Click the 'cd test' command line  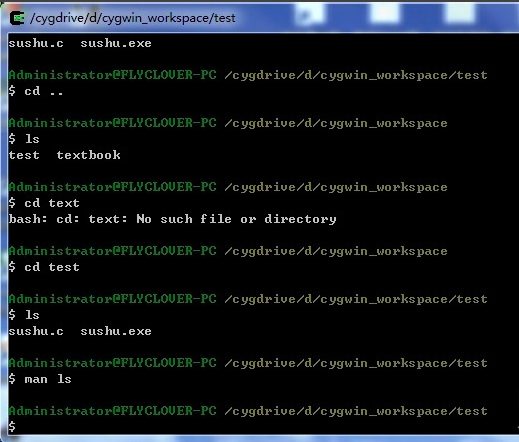pos(44,267)
